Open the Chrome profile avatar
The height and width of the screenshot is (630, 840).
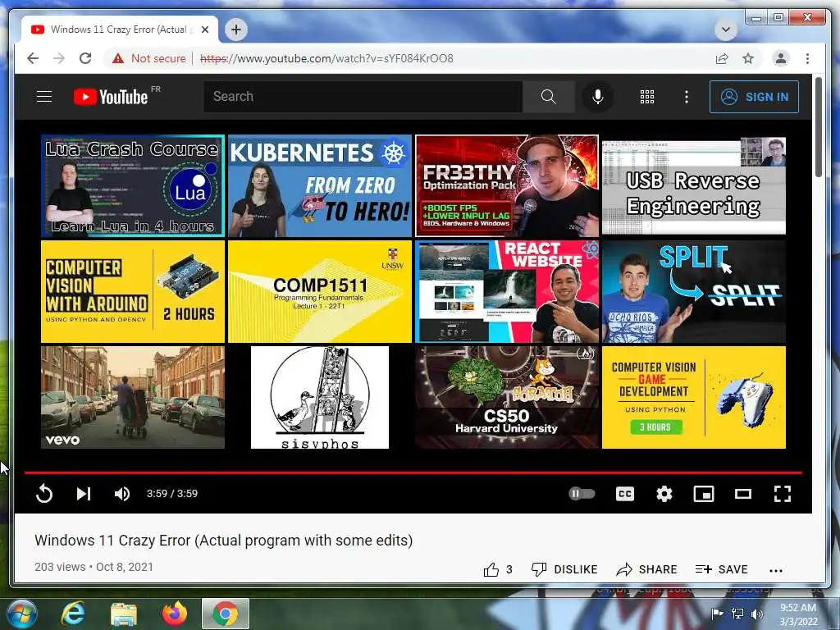coord(781,58)
